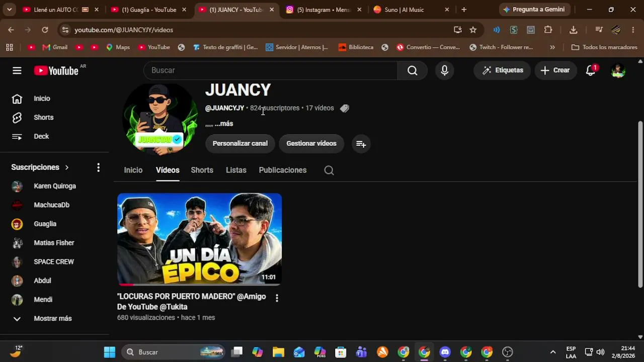This screenshot has height=362, width=644.
Task: Click the playlist icon beside Gestionar vídeos
Action: pos(361,144)
